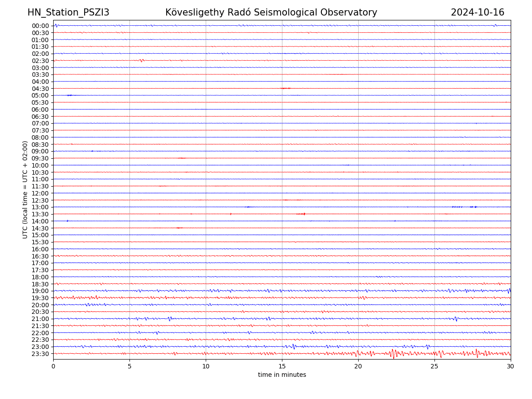
Task: Click the 19:00 row time label
Action: pyautogui.click(x=40, y=291)
